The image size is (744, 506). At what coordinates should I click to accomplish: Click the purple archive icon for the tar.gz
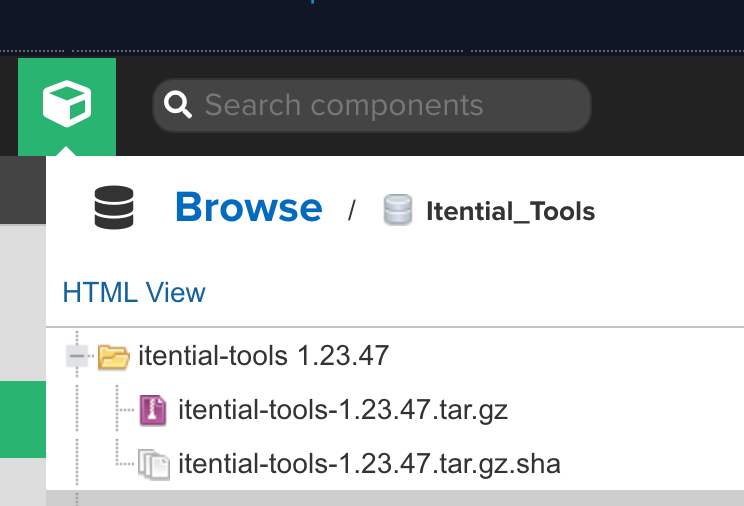(x=153, y=409)
